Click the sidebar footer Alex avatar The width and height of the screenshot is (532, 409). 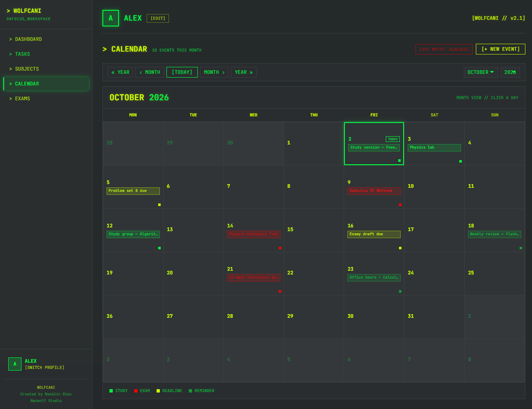(15, 364)
